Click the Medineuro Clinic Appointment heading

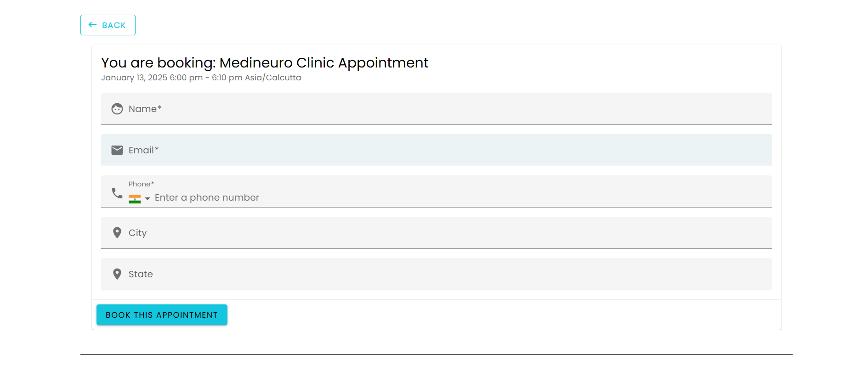coord(324,63)
